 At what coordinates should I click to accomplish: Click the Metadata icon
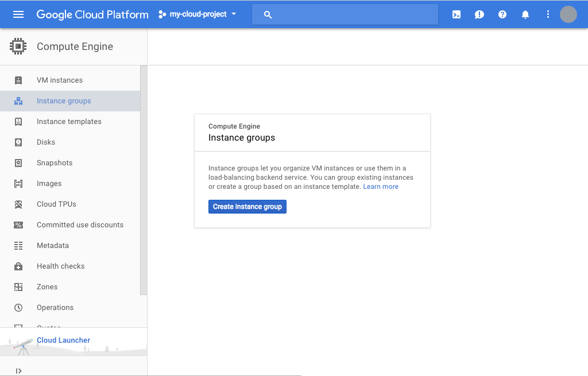click(x=18, y=246)
